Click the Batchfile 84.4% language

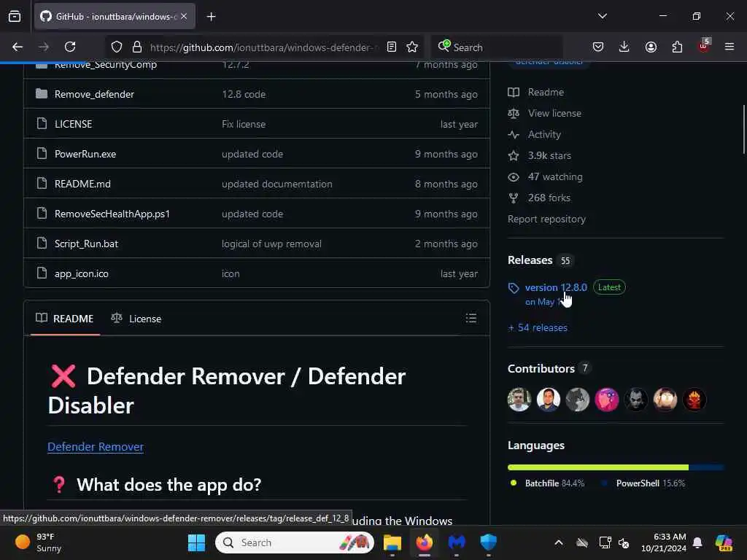547,483
